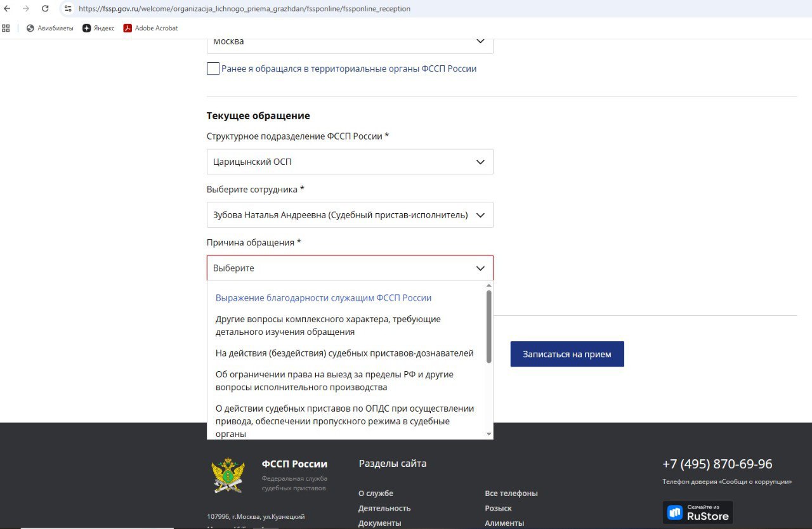The height and width of the screenshot is (529, 812).
Task: Click the ФССП России emblem logo in footer
Action: pyautogui.click(x=228, y=476)
